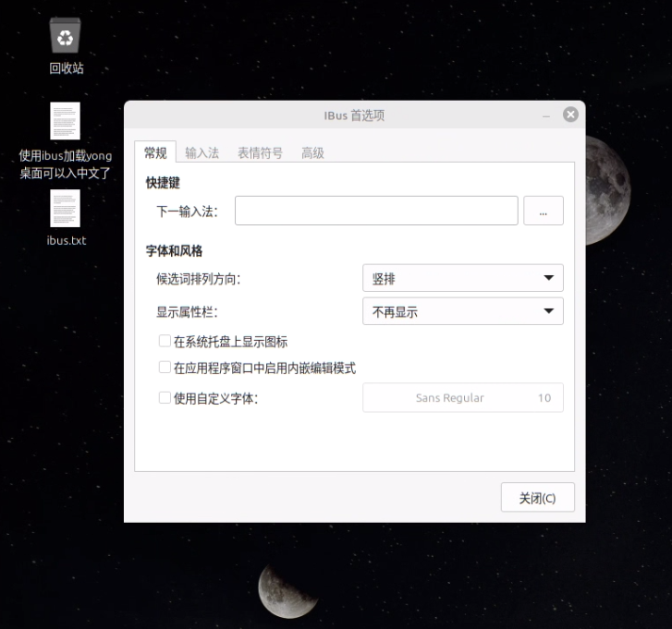Open the Sans Regular 10 font chooser
Image resolution: width=672 pixels, height=629 pixels.
(x=463, y=398)
